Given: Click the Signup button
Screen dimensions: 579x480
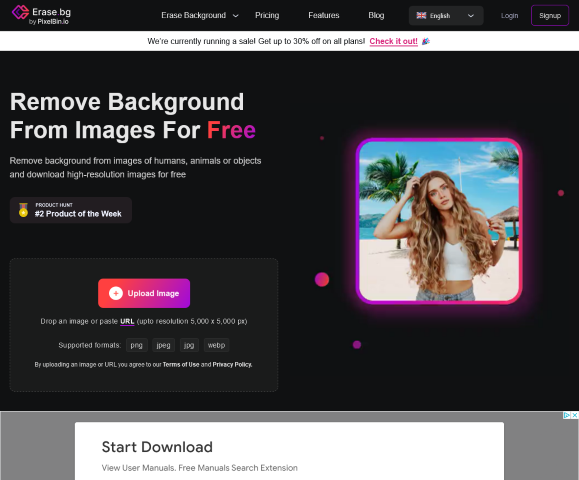Looking at the screenshot, I should click(550, 16).
